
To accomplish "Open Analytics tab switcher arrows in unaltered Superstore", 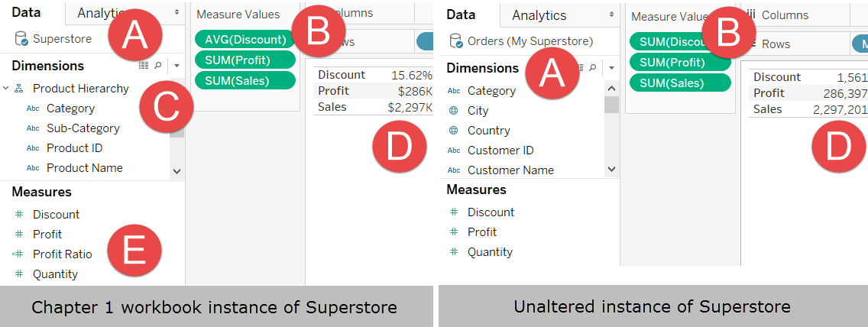I will pyautogui.click(x=612, y=15).
